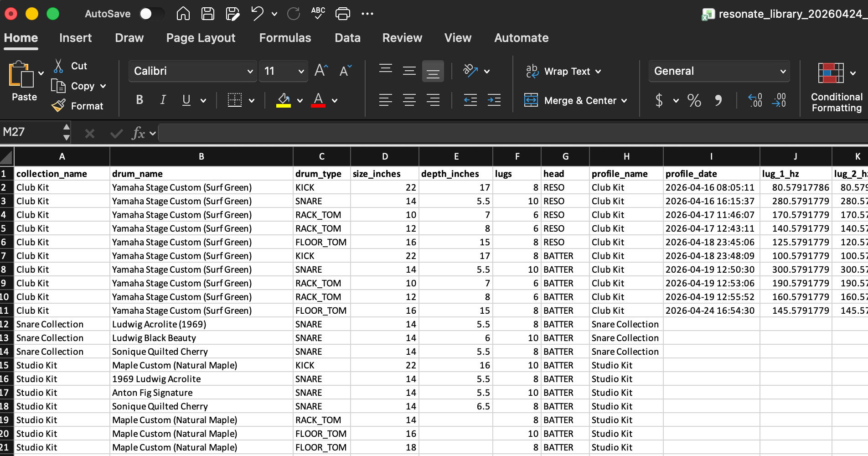
Task: Toggle Bold formatting
Action: [x=139, y=100]
